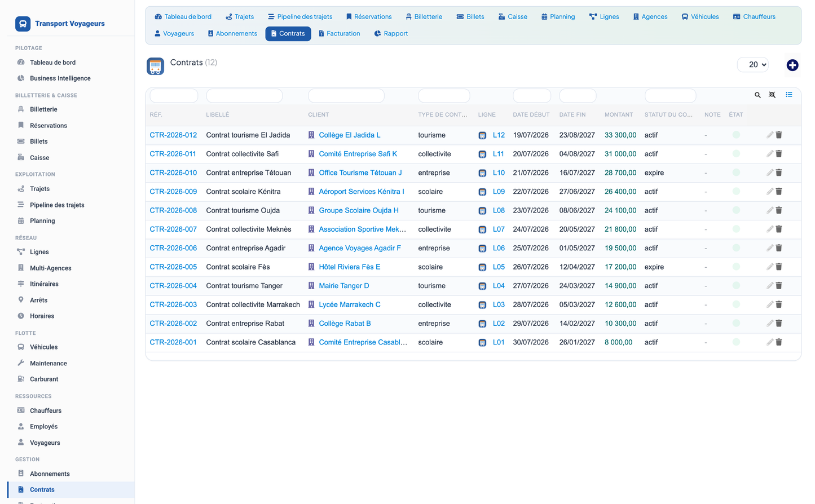Toggle the état indicator for CTR-2026-002
This screenshot has width=815, height=504.
[736, 324]
